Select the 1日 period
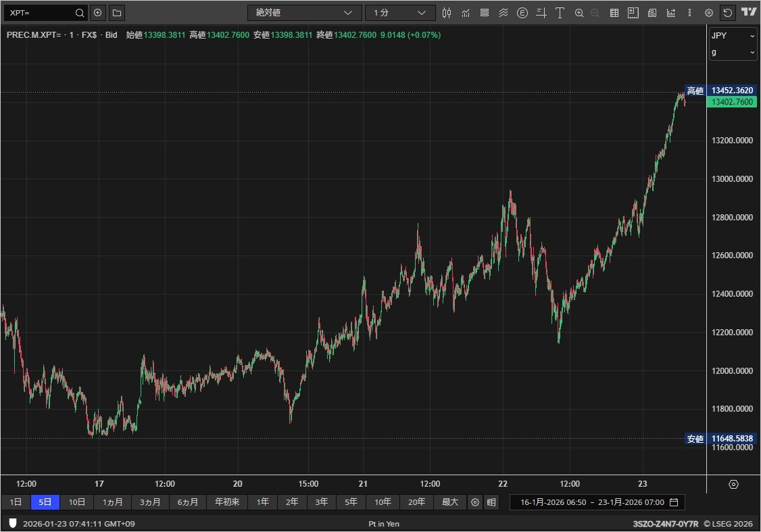The image size is (761, 532). tap(16, 502)
